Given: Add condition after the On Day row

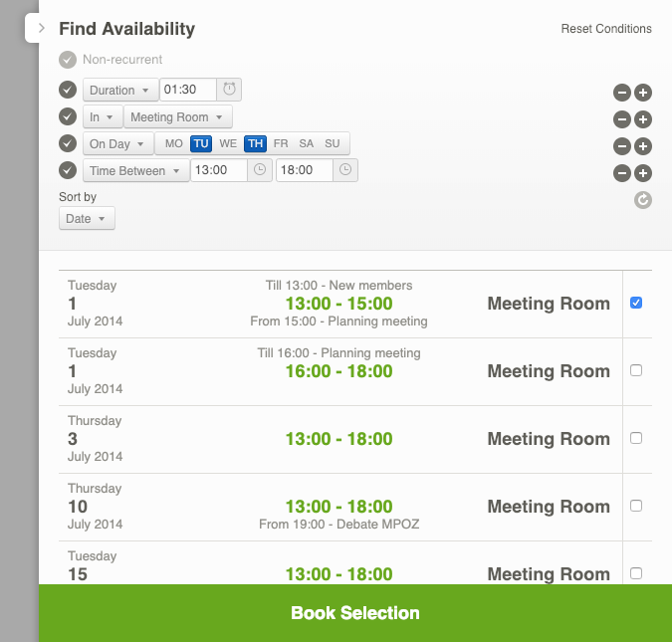Looking at the screenshot, I should [643, 147].
